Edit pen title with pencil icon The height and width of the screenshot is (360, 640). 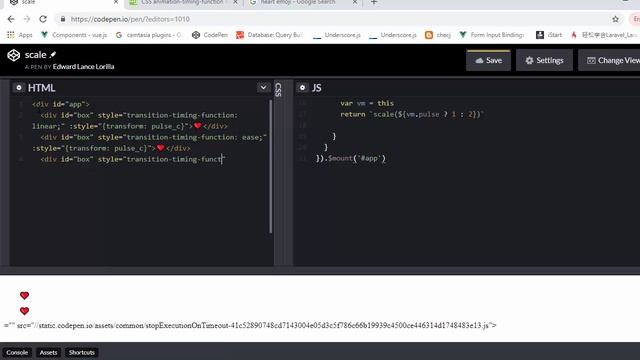point(53,54)
